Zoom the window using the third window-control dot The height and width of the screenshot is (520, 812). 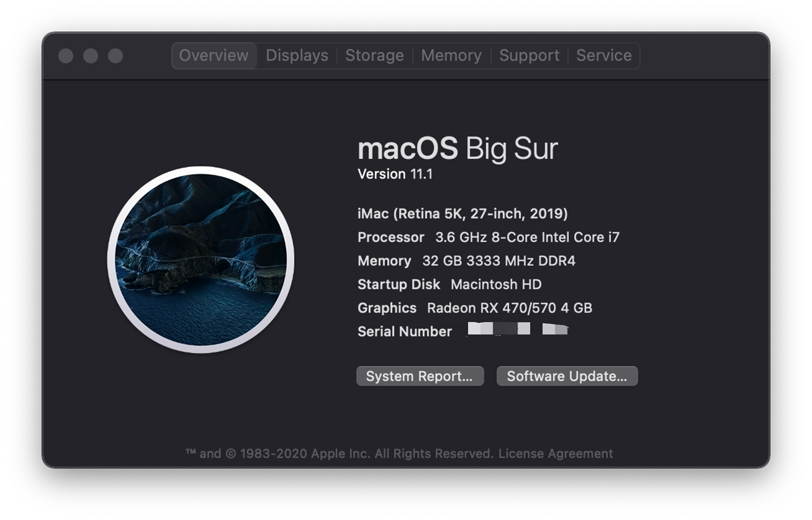coord(115,56)
